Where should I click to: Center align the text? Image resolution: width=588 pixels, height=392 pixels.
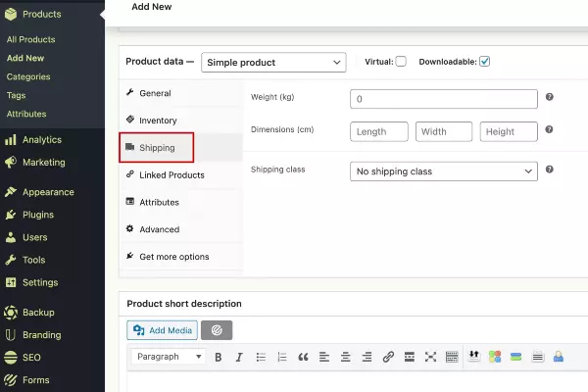pos(345,358)
